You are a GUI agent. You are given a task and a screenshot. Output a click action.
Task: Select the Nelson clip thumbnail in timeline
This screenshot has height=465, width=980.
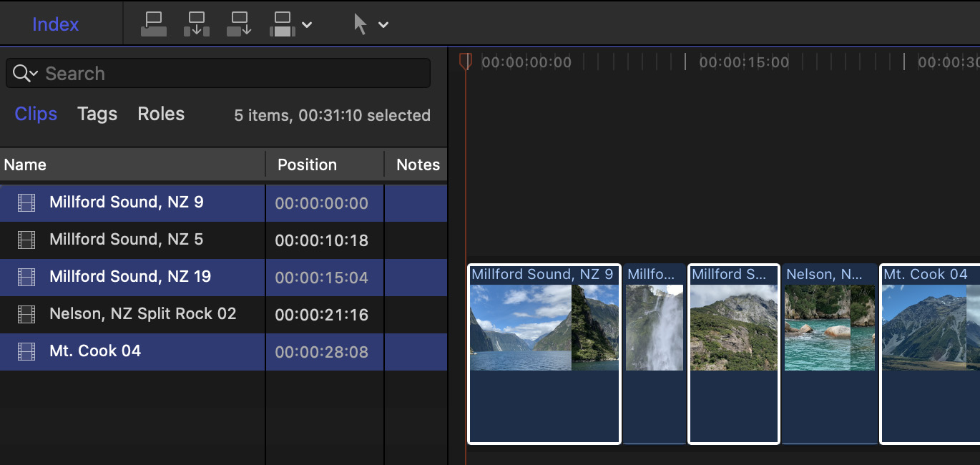[x=829, y=328]
